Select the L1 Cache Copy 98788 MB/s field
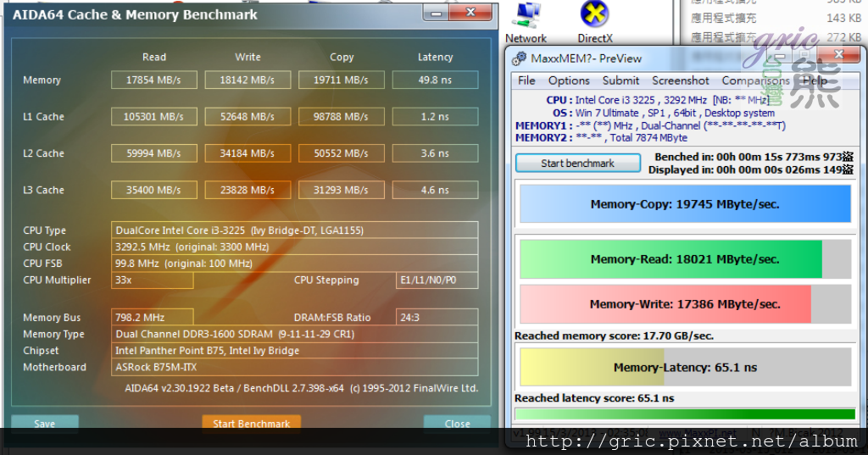 point(341,117)
